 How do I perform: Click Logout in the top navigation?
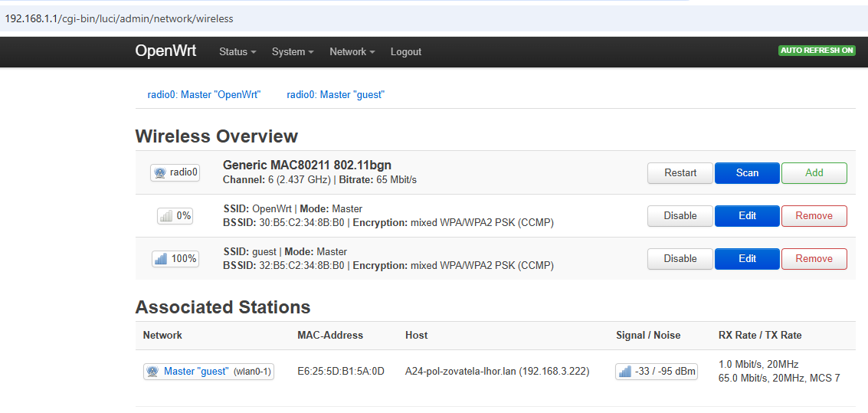coord(406,51)
